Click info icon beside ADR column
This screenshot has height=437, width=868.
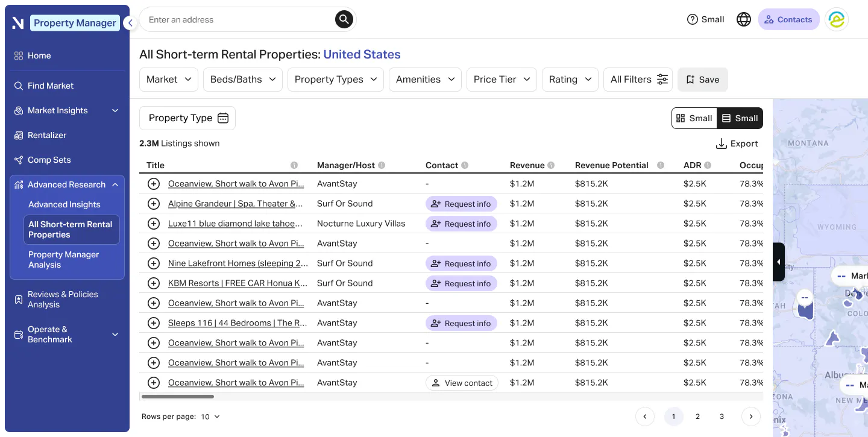(x=708, y=165)
